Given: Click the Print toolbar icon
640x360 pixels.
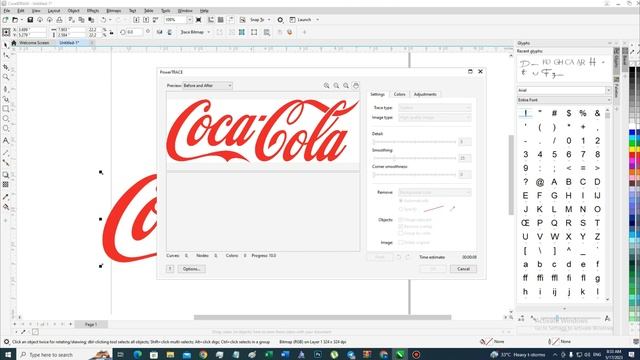Looking at the screenshot, I should (x=59, y=20).
